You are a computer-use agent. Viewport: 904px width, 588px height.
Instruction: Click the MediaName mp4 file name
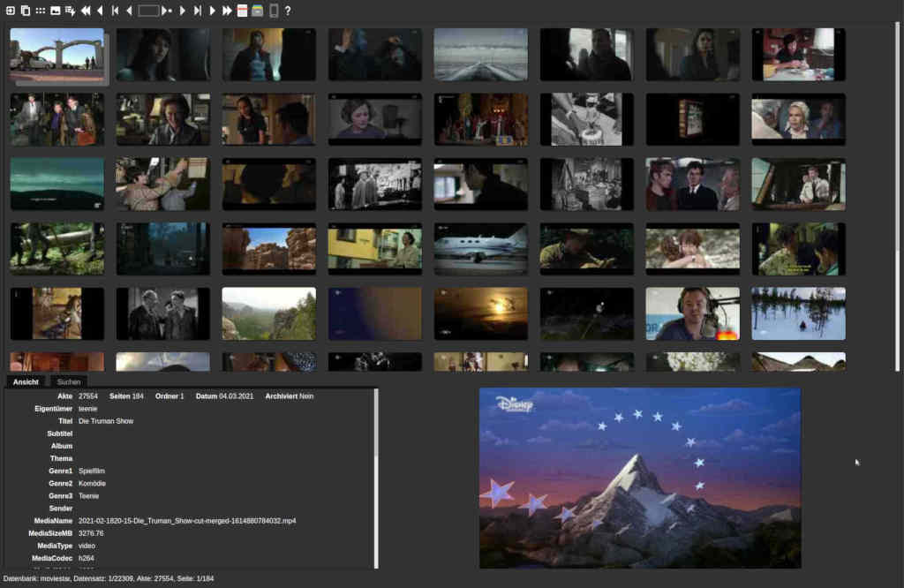coord(187,521)
